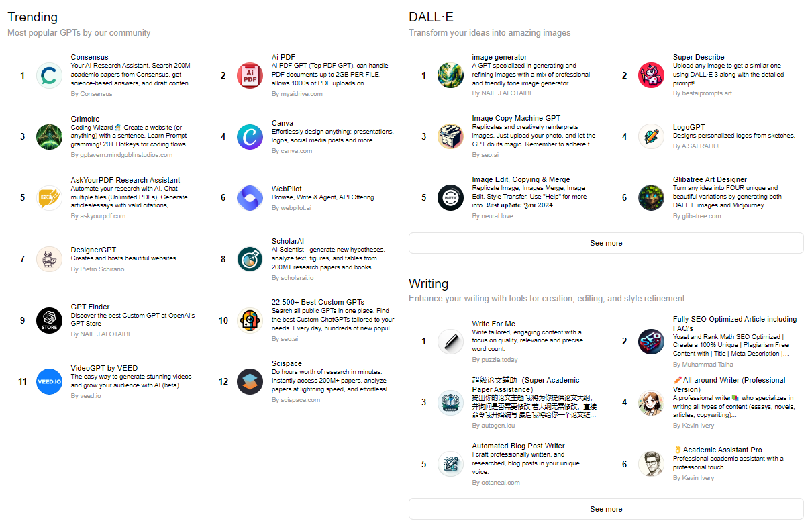
Task: Click author text By Pietro Schirano
Action: pyautogui.click(x=97, y=269)
